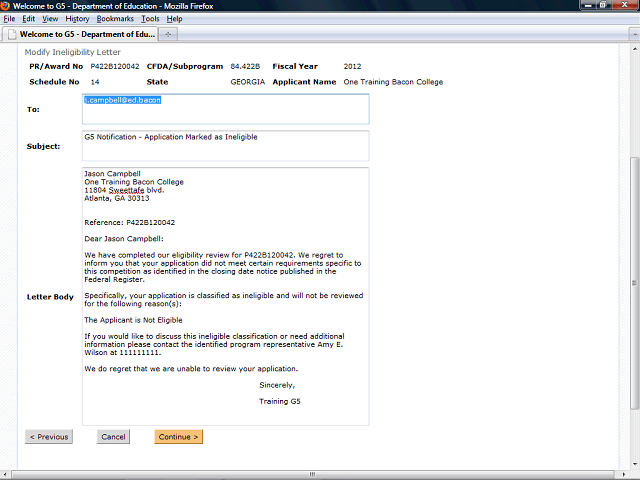
Task: Click the Subject text field
Action: point(226,146)
